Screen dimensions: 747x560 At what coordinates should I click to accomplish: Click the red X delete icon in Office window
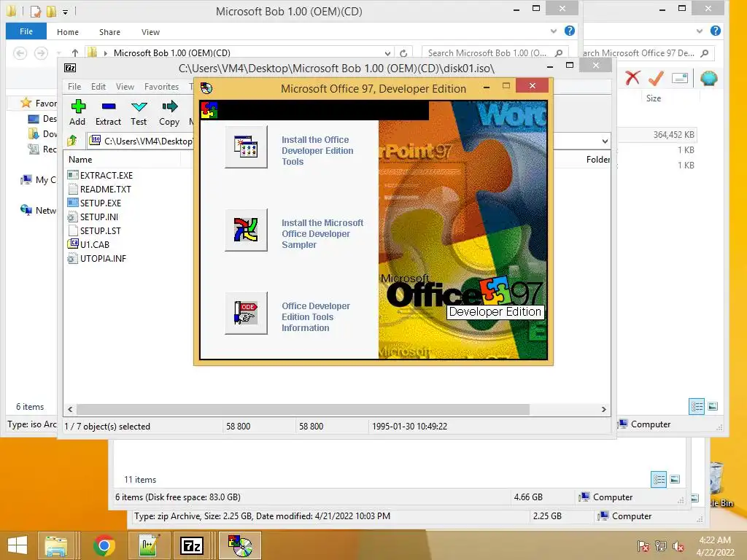[x=632, y=77]
